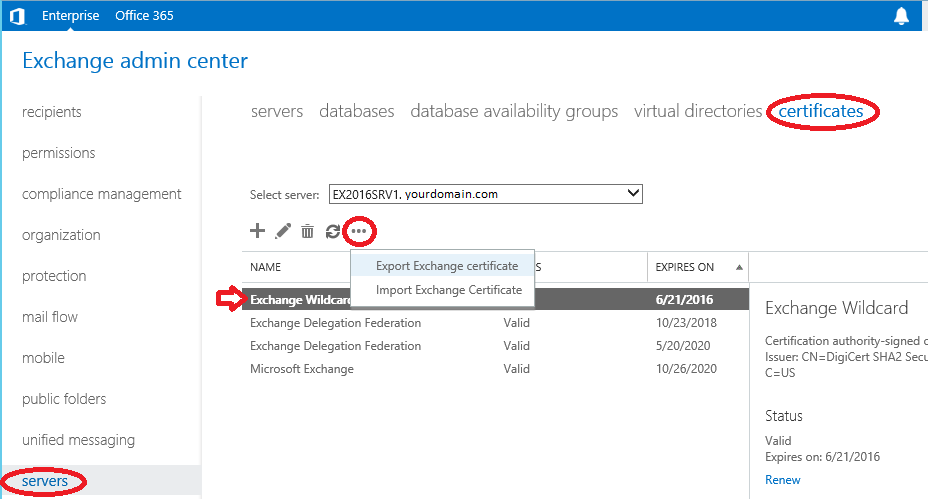Open the certificates tab
The image size is (928, 499).
tap(820, 111)
